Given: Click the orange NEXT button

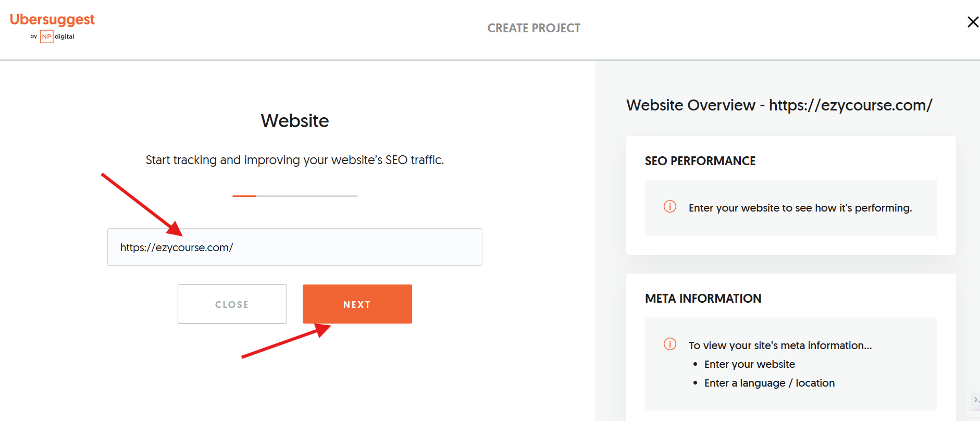Looking at the screenshot, I should tap(357, 304).
